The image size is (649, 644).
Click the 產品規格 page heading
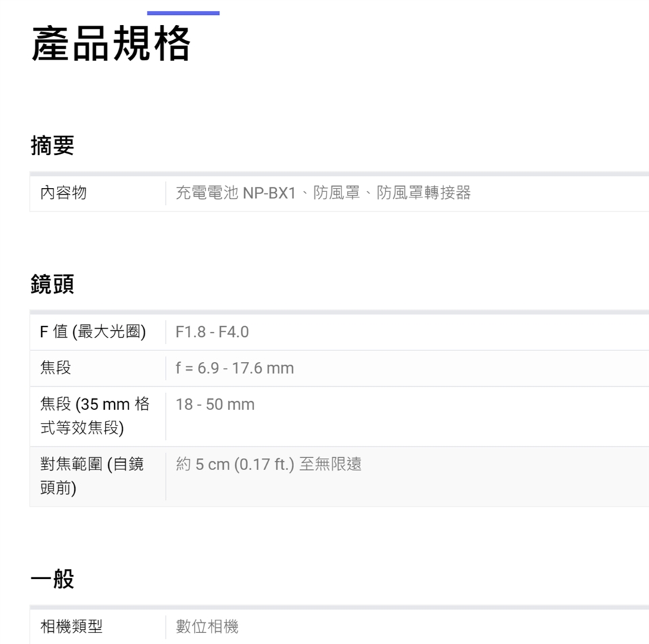pyautogui.click(x=112, y=44)
